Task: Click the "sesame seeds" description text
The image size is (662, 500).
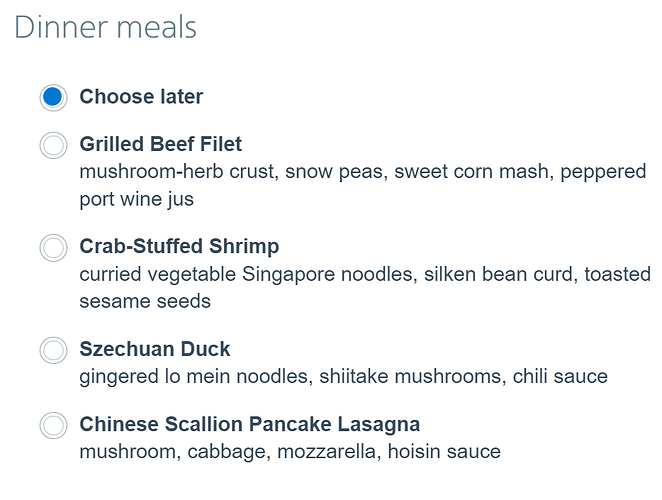Action: pos(145,301)
